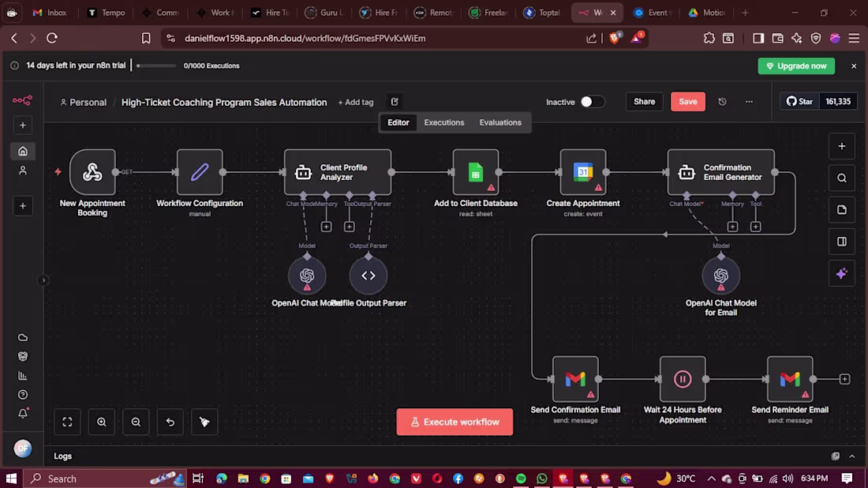Select the Create Appointment calendar node
Image resolution: width=868 pixels, height=488 pixels.
(583, 172)
